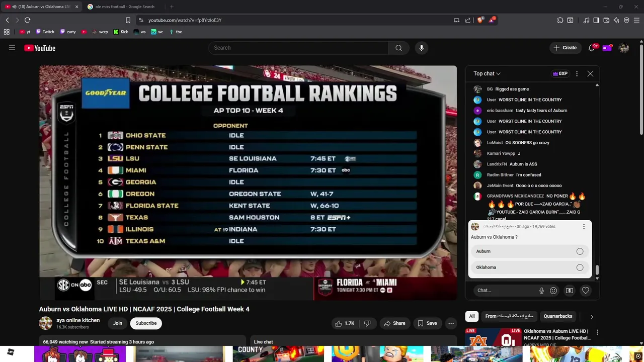Viewport: 644px width, 362px height.
Task: Click the YouTube logo to go home
Action: pos(40,48)
